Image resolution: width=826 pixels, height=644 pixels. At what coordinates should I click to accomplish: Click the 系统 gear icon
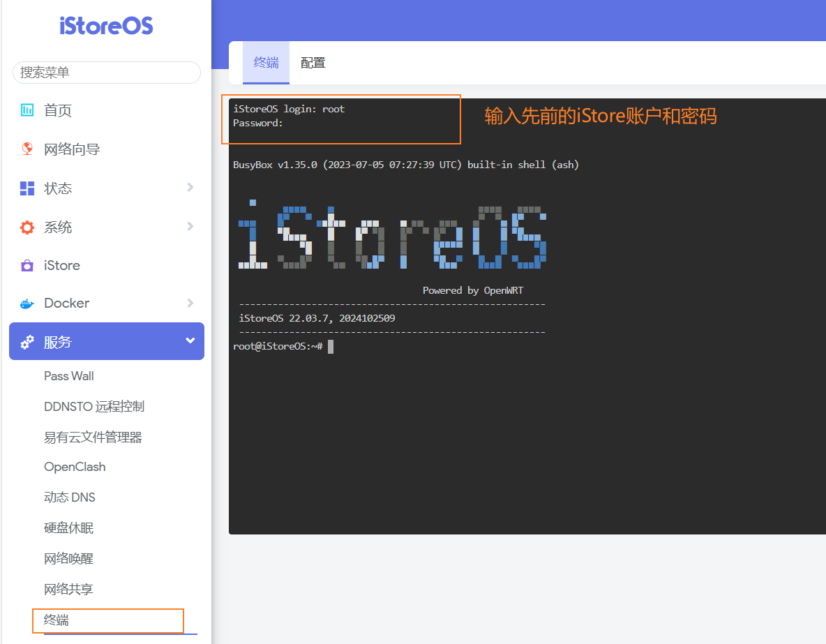tap(27, 227)
